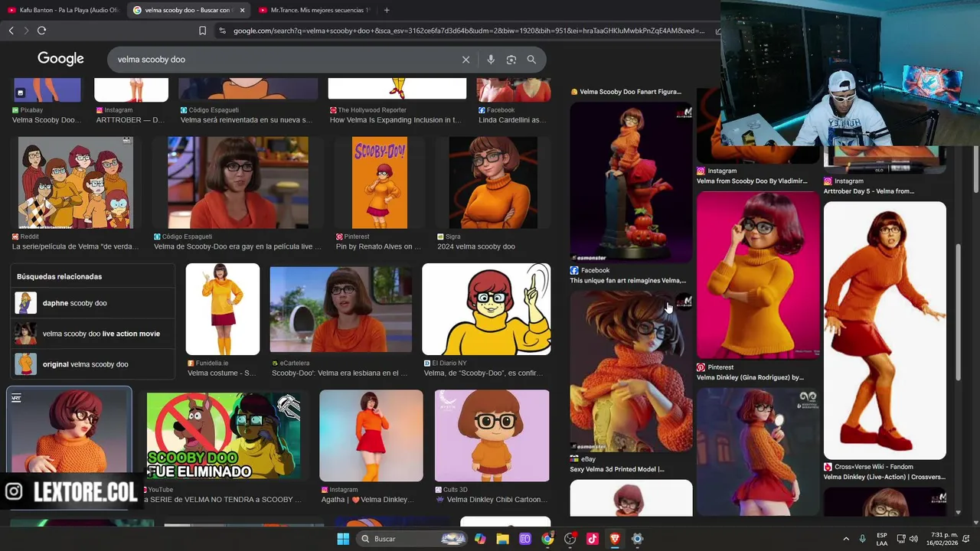Open Pinterest Gina Rodriguez Velma image
The image size is (980, 551).
pos(758,275)
